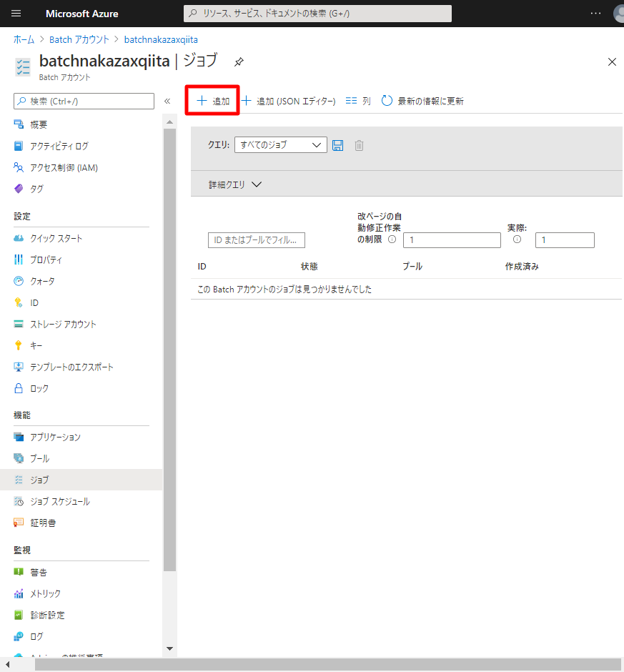Sort by the 状態 column header
The image size is (624, 672).
[309, 267]
